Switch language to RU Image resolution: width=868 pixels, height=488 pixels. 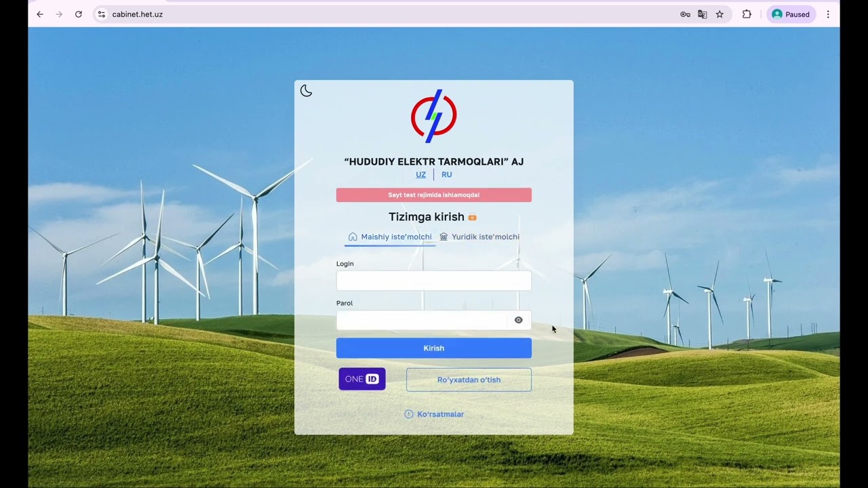coord(446,174)
